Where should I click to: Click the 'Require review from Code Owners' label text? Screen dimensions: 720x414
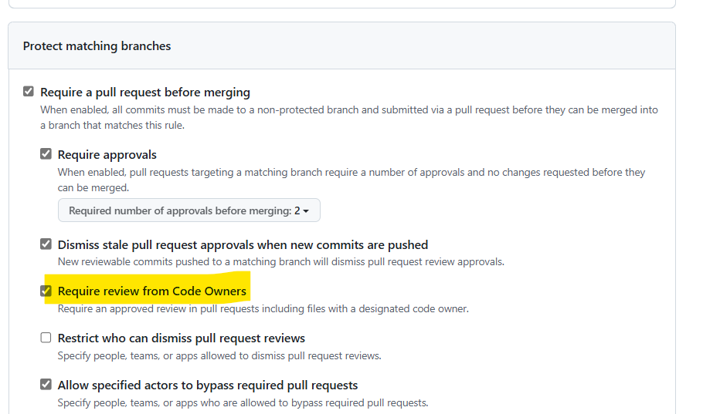(152, 291)
